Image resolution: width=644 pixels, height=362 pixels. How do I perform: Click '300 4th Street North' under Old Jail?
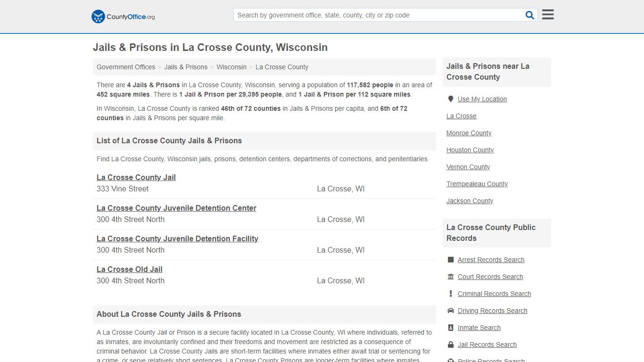coord(131,280)
